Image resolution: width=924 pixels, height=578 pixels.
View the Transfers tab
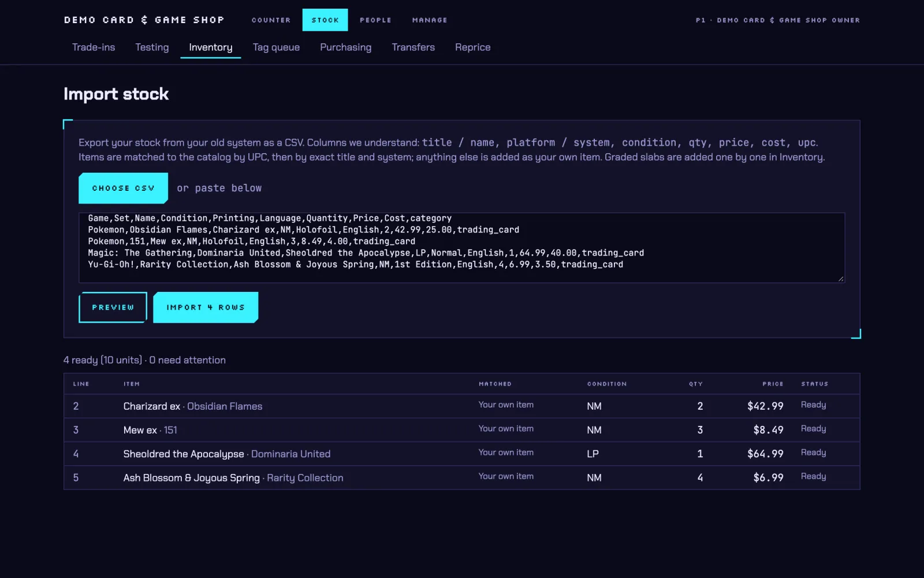coord(413,47)
